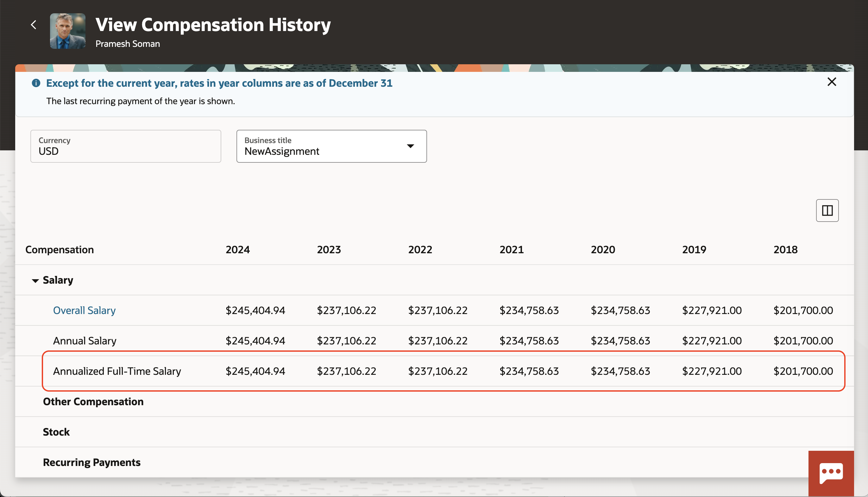This screenshot has height=497, width=868.
Task: Select the Other Compensation row
Action: tap(93, 401)
